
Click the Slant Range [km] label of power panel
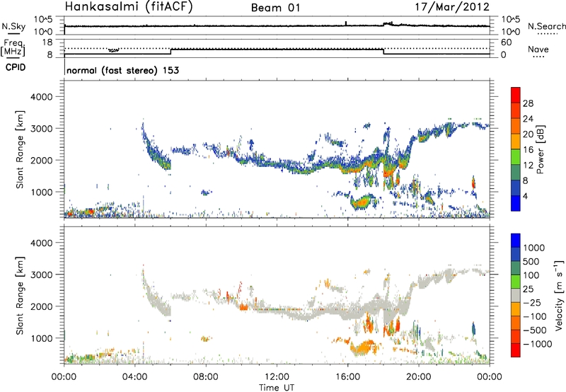(20, 149)
